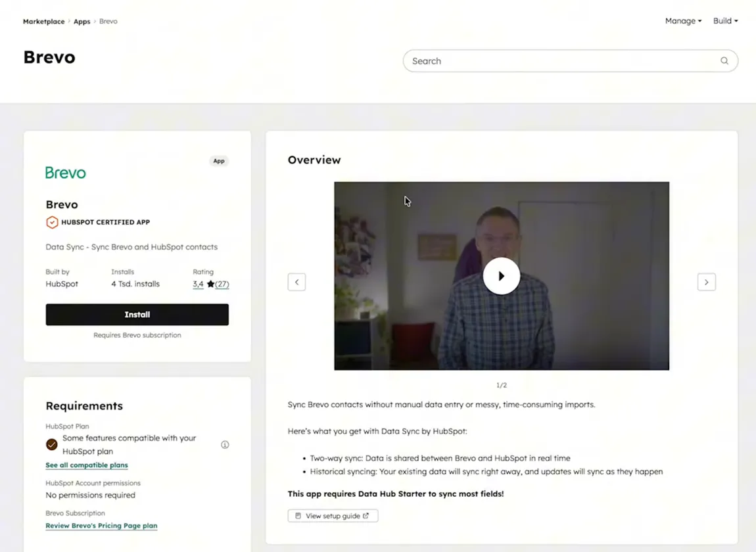Open the Build dropdown menu
The height and width of the screenshot is (552, 756).
click(725, 21)
